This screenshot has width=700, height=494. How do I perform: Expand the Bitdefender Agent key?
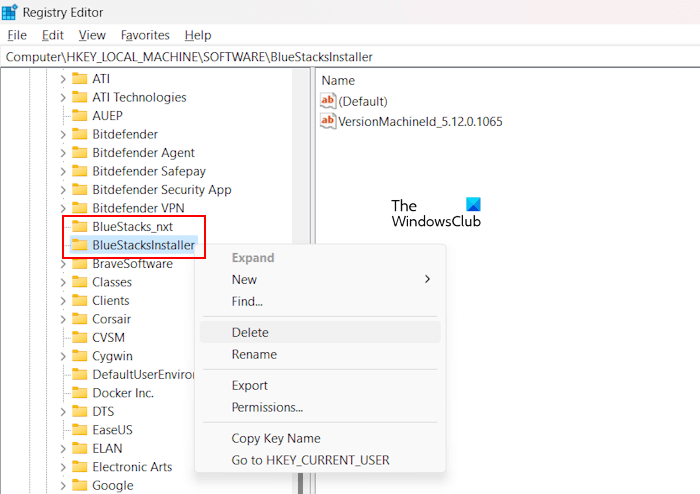coord(63,153)
